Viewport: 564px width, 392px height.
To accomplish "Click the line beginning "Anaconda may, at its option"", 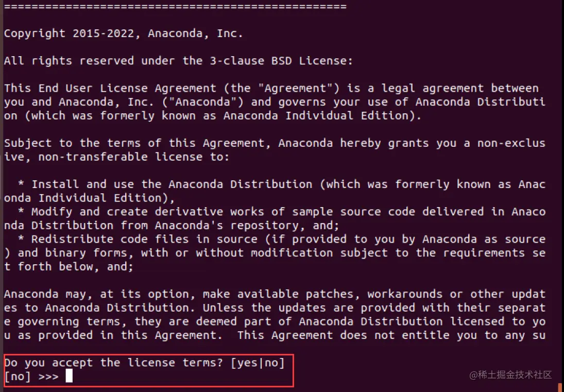I will 275,294.
